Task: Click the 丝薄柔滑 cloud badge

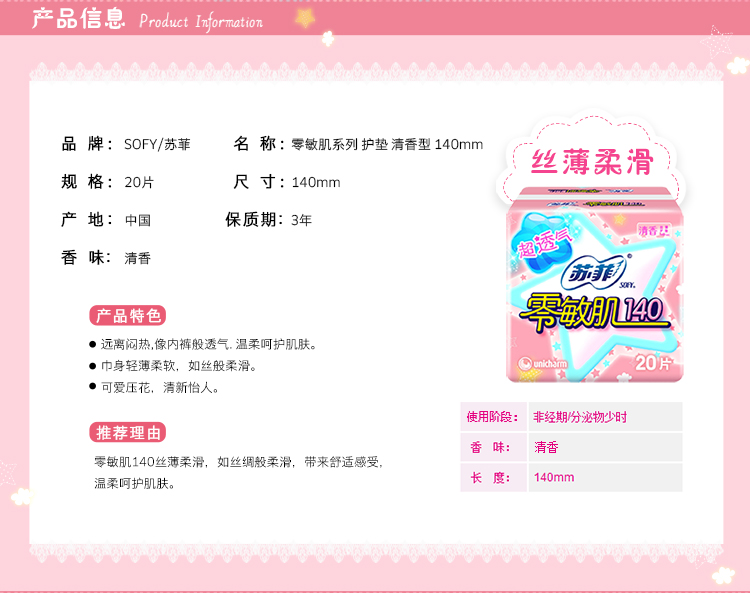Action: point(592,161)
